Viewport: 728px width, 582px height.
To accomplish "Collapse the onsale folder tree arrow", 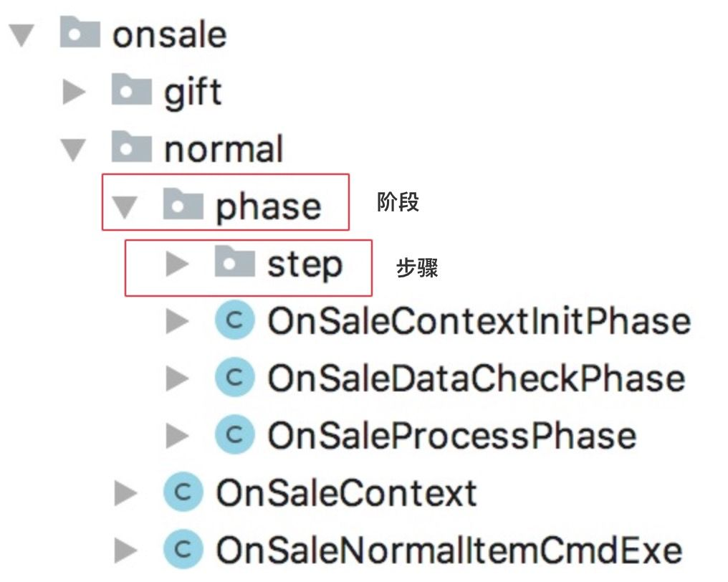I will [x=21, y=35].
